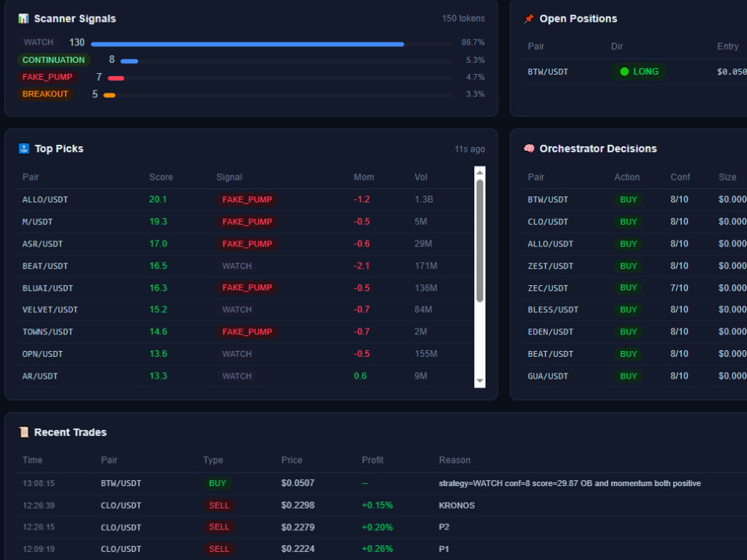Screen dimensions: 747x560
Task: Click Dir column header in Open Positions
Action: click(x=617, y=46)
